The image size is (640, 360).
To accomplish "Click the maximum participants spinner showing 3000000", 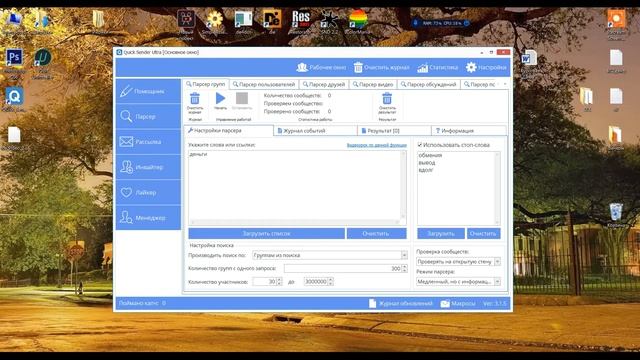I will pyautogui.click(x=318, y=282).
